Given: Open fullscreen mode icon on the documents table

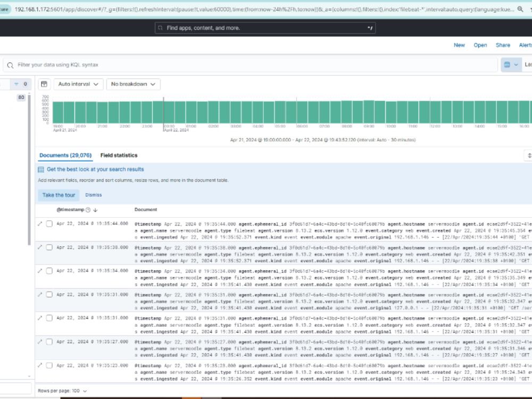Looking at the screenshot, I should 528,154.
